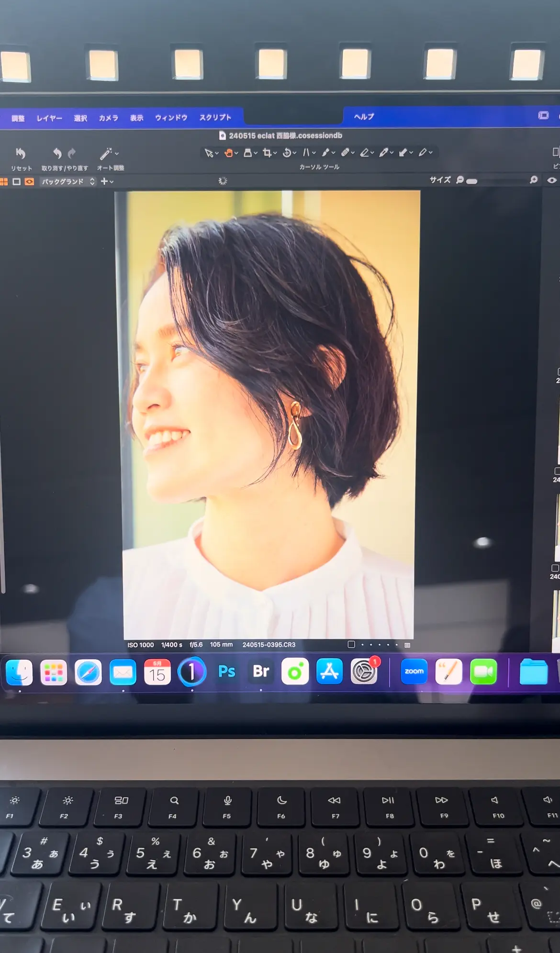Click the 取り消す/やり直す label
Image resolution: width=560 pixels, height=953 pixels.
(65, 168)
